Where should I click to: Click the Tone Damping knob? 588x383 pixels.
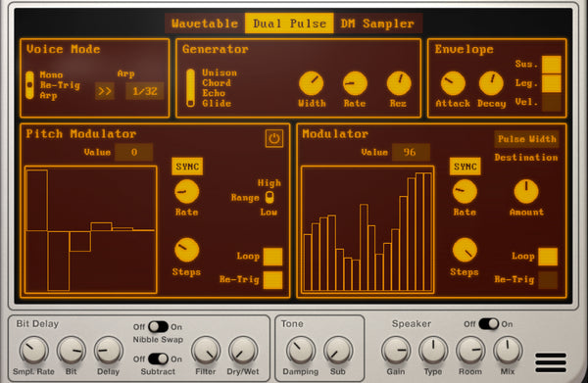tap(301, 351)
